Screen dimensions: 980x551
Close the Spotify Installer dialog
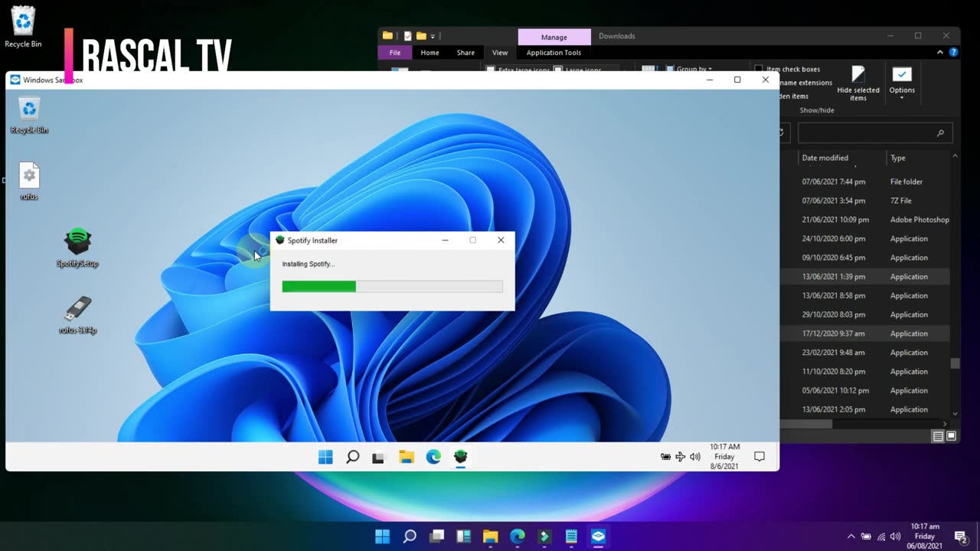501,240
